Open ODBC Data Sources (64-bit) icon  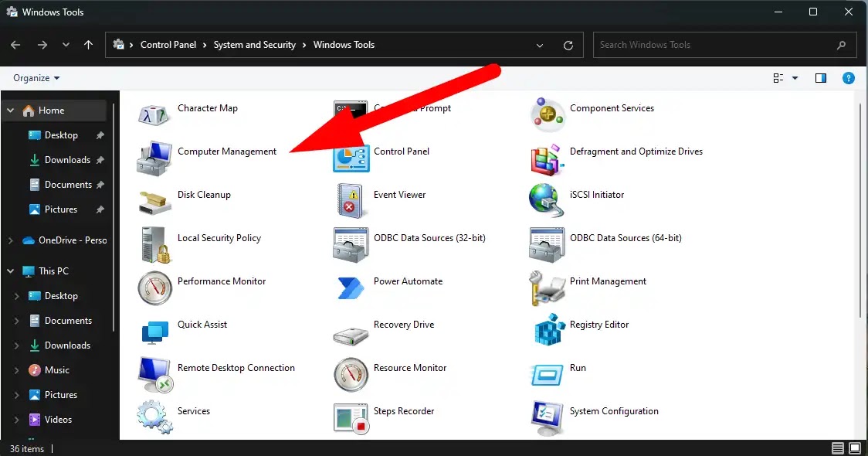[547, 244]
